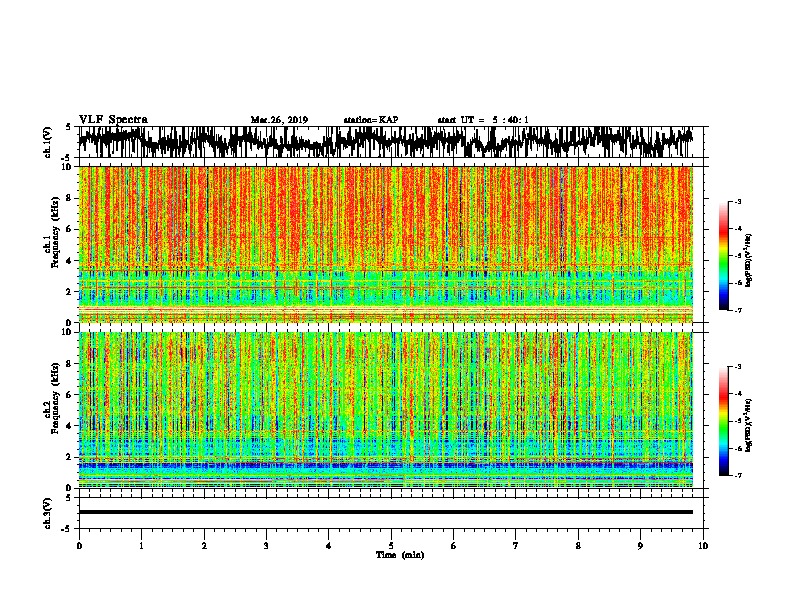Click the "station=KAP" label

coord(371,120)
